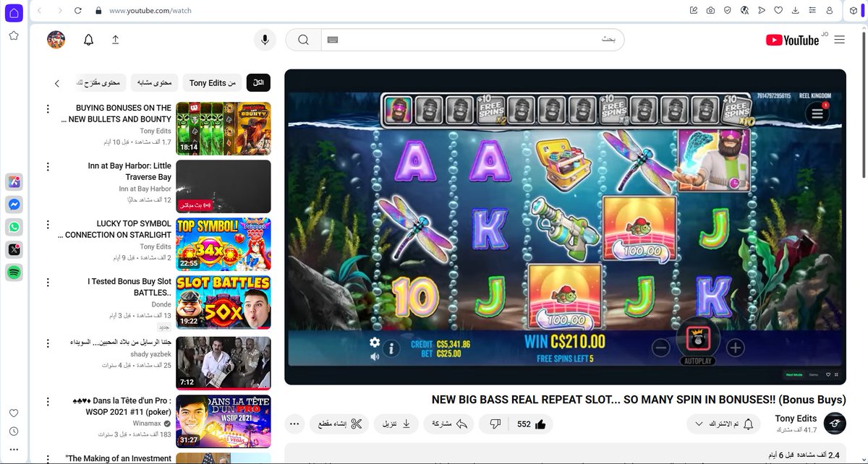868x464 pixels.
Task: Open the privacy shield icon in address bar
Action: coord(728,11)
